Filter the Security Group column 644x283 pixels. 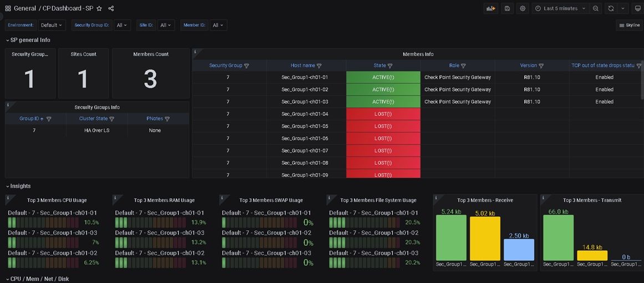click(246, 65)
